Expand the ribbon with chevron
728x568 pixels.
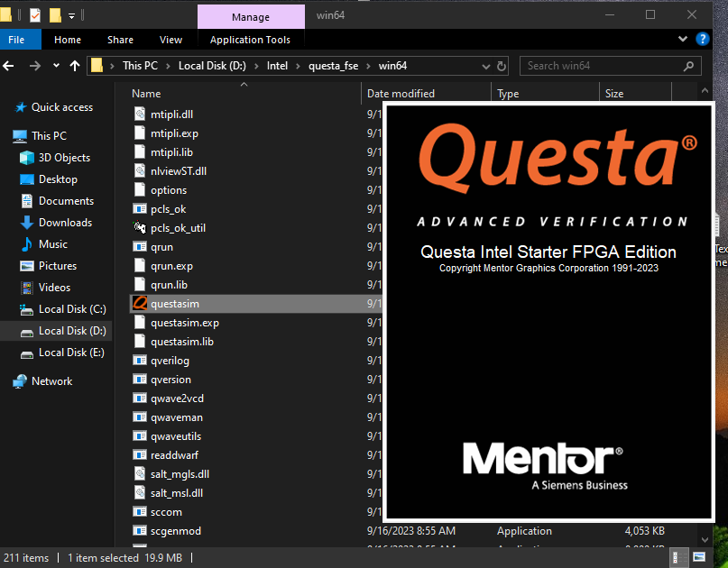683,39
